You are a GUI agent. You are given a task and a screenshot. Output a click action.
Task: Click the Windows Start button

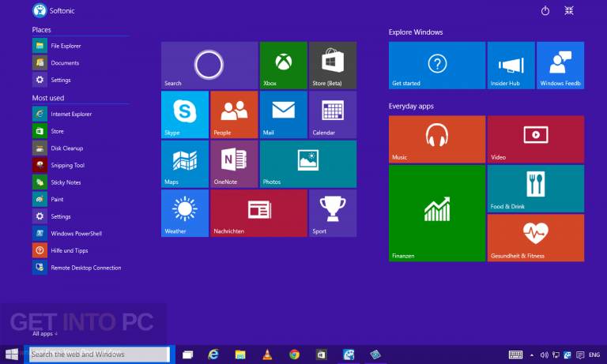pos(12,355)
